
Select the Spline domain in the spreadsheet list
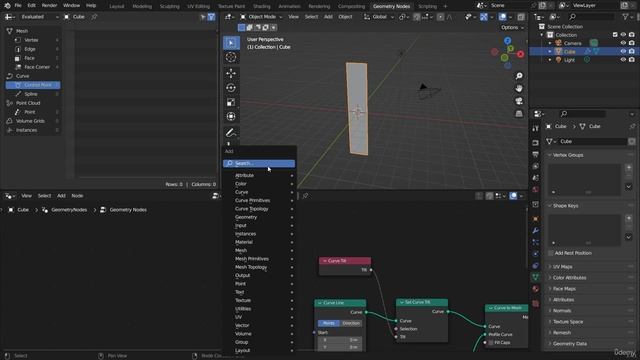[33, 94]
